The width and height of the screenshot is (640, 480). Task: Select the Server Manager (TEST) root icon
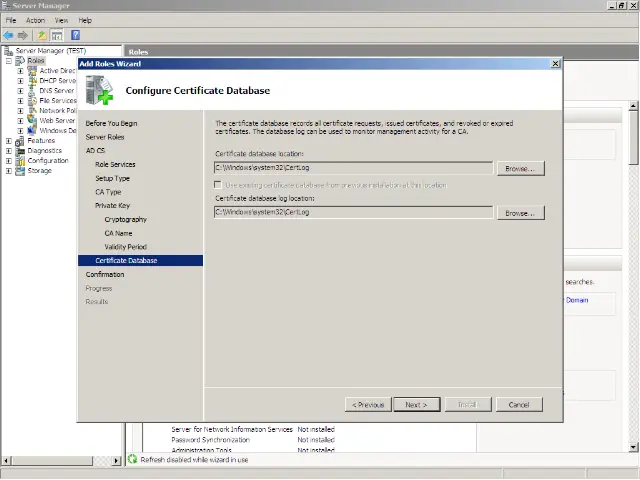pyautogui.click(x=8, y=51)
